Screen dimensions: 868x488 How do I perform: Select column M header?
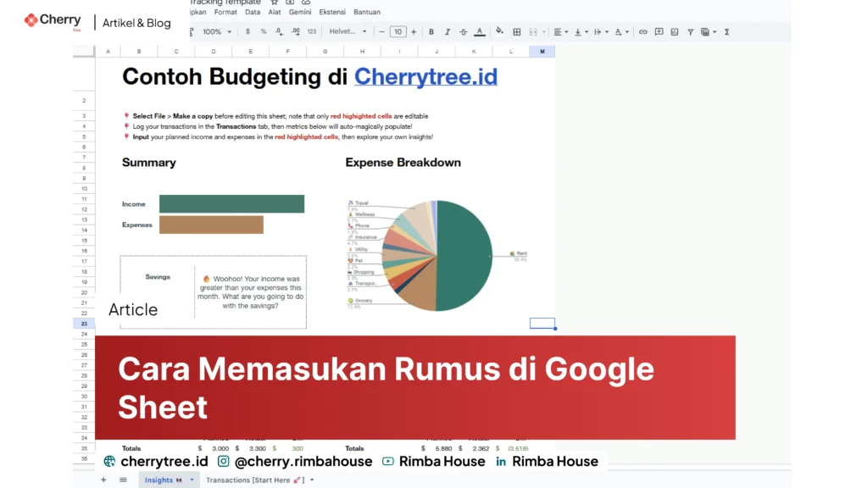(542, 52)
